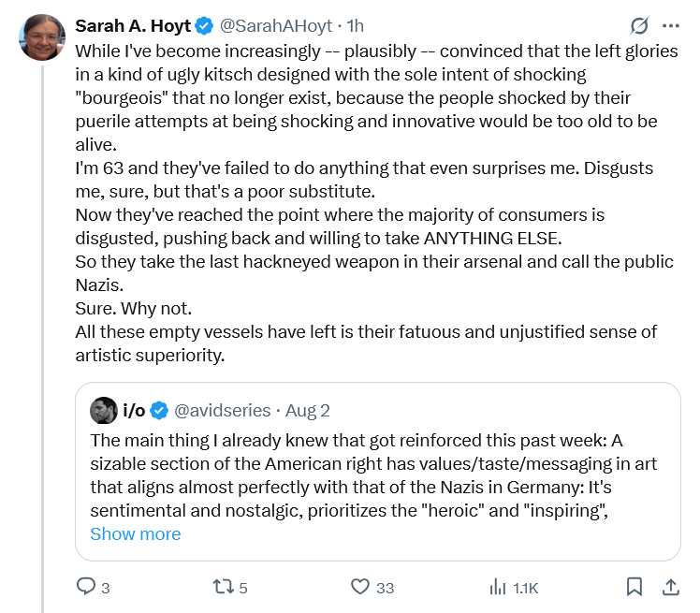Share the post via the share icon
This screenshot has width=700, height=613.
670,587
